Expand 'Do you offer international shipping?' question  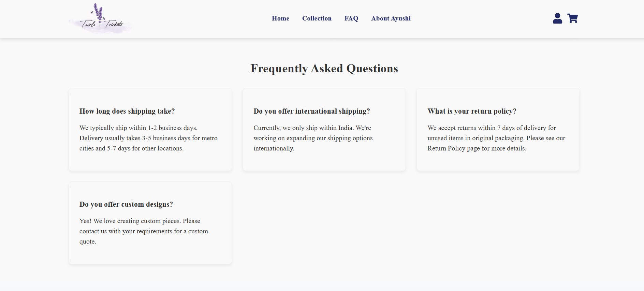click(311, 111)
